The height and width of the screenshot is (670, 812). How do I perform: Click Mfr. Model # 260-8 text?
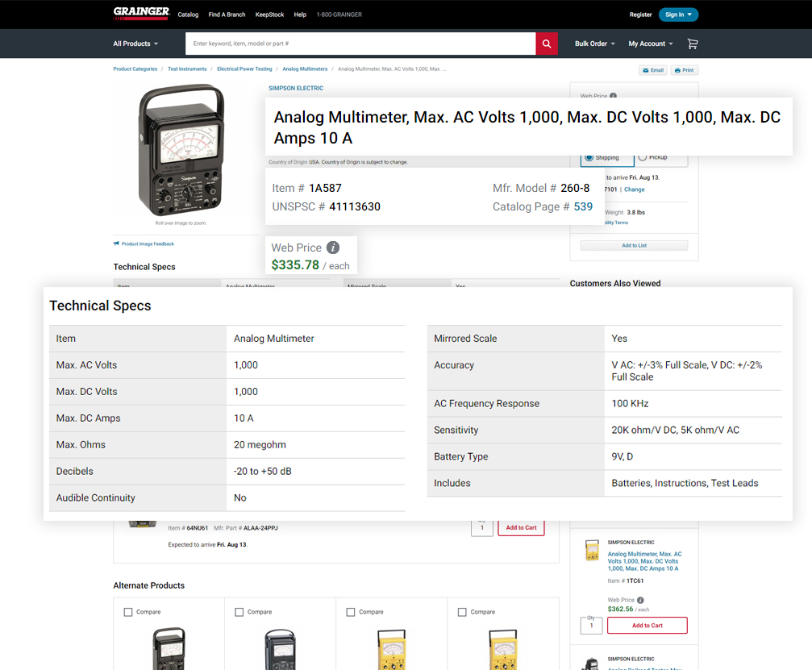[x=540, y=188]
